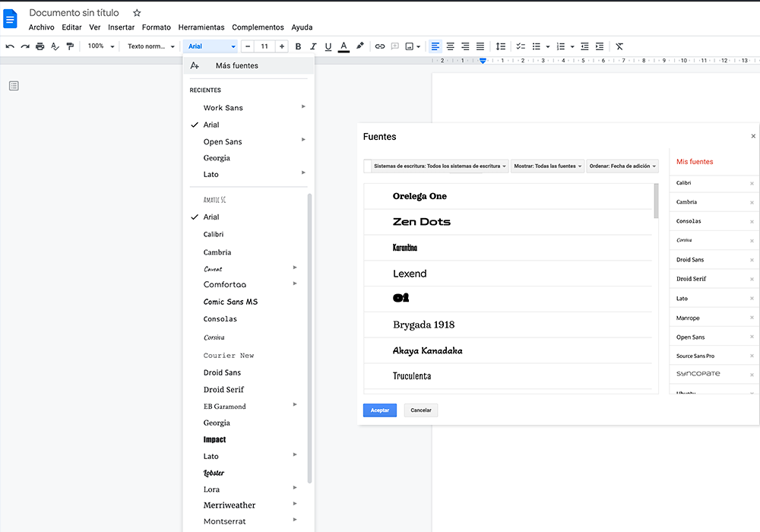Remove Consolas from Mis fuentes
The height and width of the screenshot is (532, 760).
pyautogui.click(x=752, y=222)
